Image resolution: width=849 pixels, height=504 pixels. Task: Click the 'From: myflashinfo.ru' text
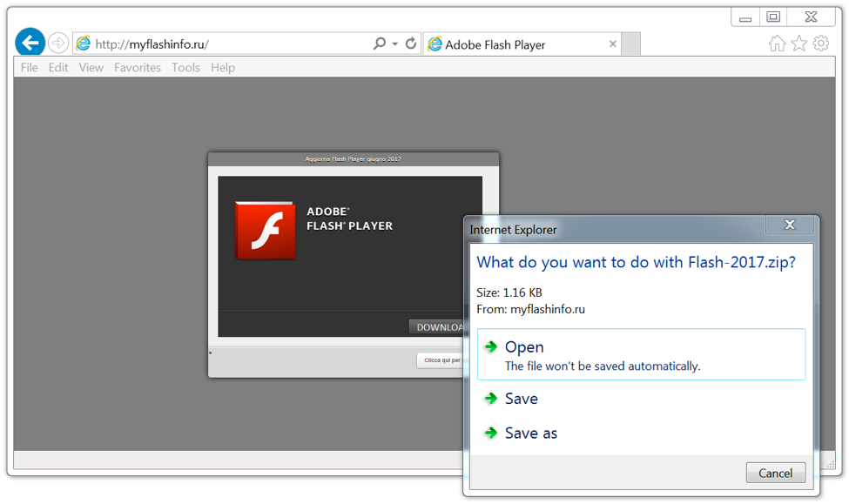[x=530, y=309]
